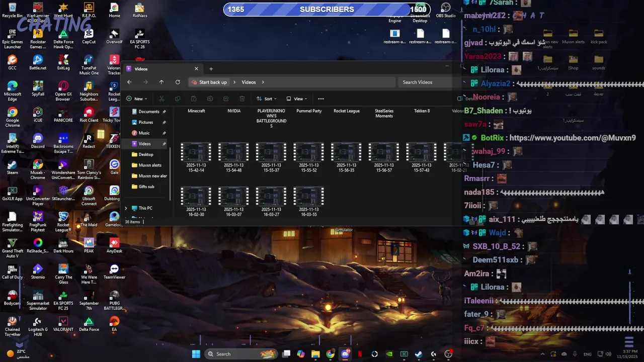Select the Riot Client desktop icon
This screenshot has width=644, height=362.
point(89,115)
